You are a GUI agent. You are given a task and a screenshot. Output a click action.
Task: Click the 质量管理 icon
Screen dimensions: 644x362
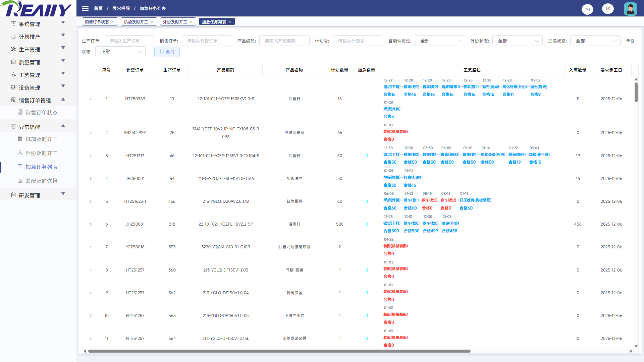coord(13,62)
